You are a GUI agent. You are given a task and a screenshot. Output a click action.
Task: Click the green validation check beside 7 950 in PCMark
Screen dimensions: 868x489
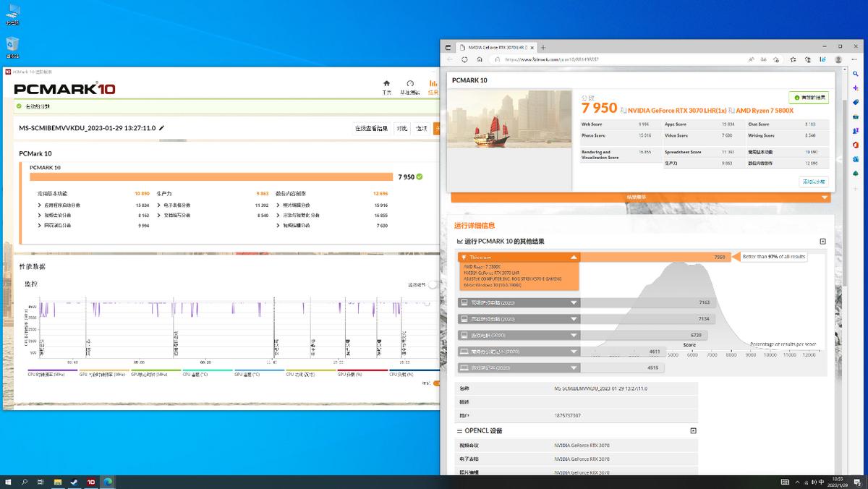click(x=420, y=177)
